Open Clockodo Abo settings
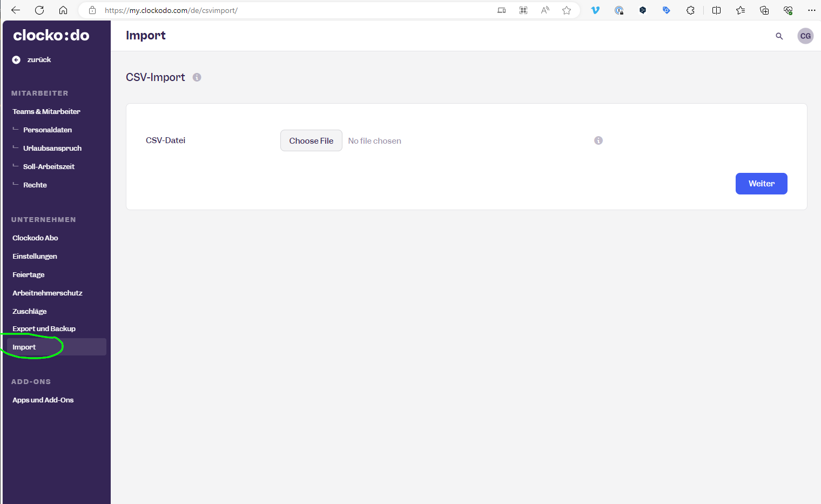Image resolution: width=821 pixels, height=504 pixels. coord(35,238)
